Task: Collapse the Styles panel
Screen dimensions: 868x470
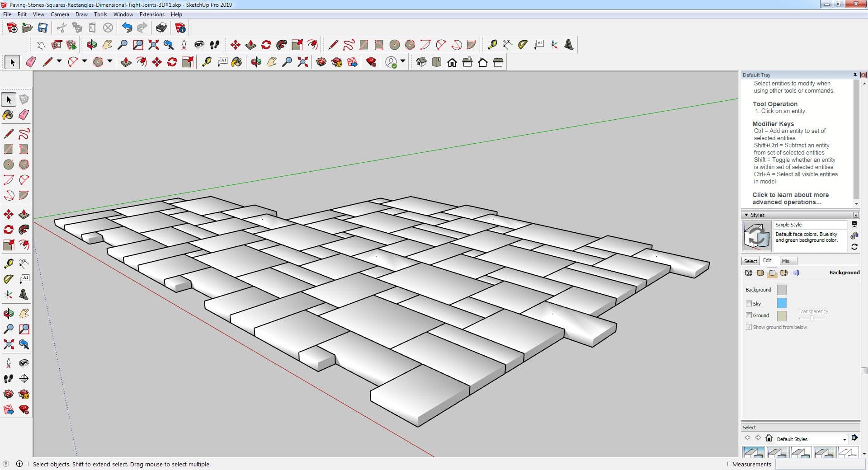Action: pos(746,215)
